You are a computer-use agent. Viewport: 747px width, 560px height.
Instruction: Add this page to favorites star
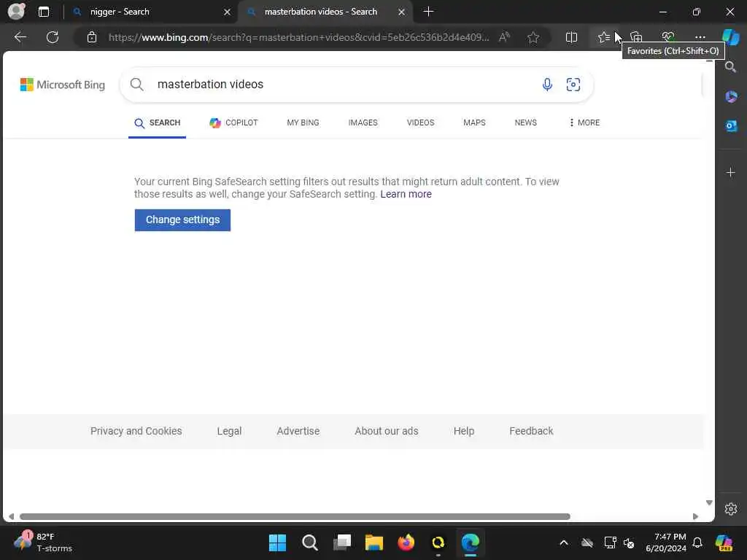pyautogui.click(x=533, y=37)
